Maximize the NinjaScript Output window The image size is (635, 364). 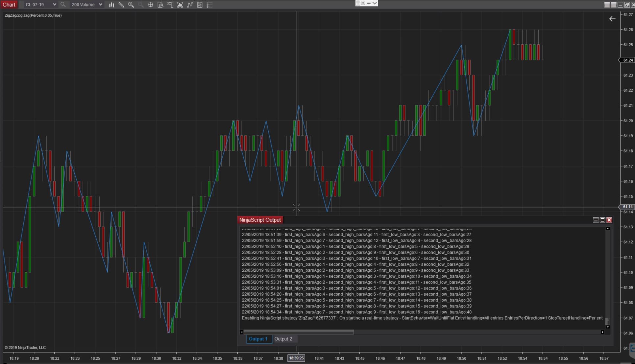[x=602, y=220]
